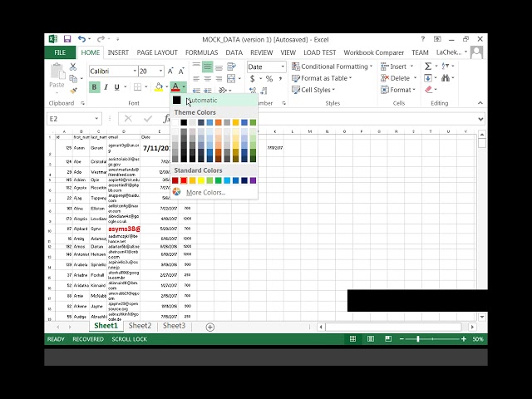
Task: Click the Save icon in quick access toolbar
Action: pos(67,39)
